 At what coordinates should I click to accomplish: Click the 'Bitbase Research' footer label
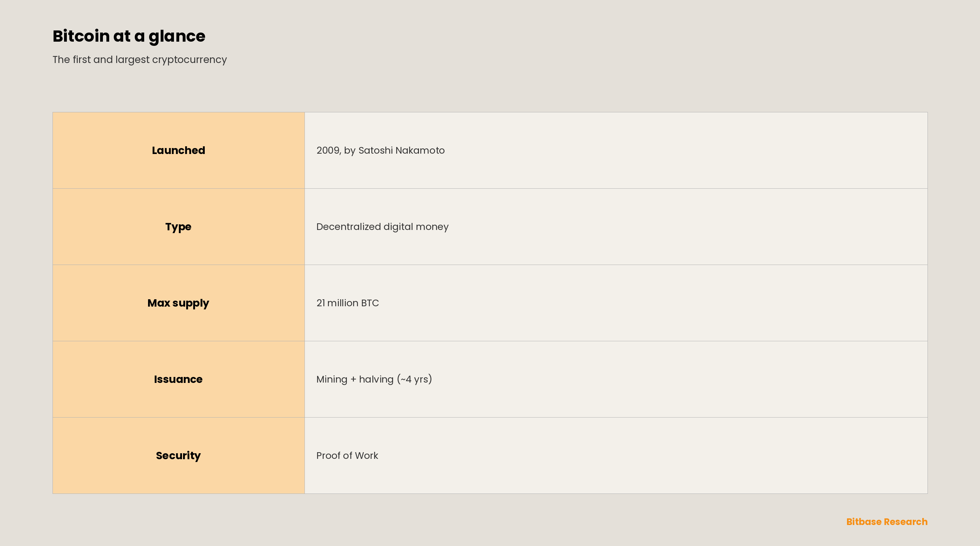[887, 521]
